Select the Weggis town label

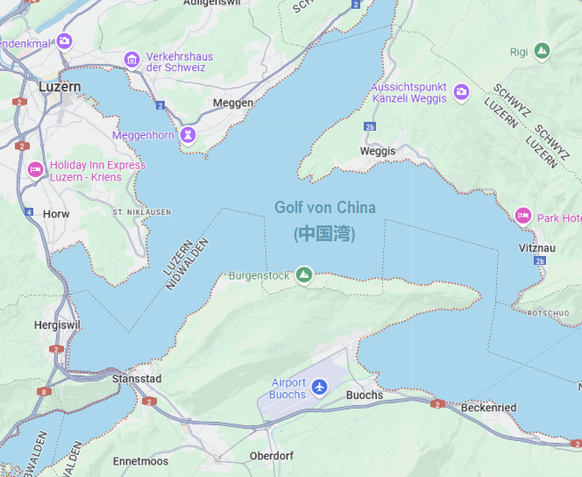[x=377, y=151]
